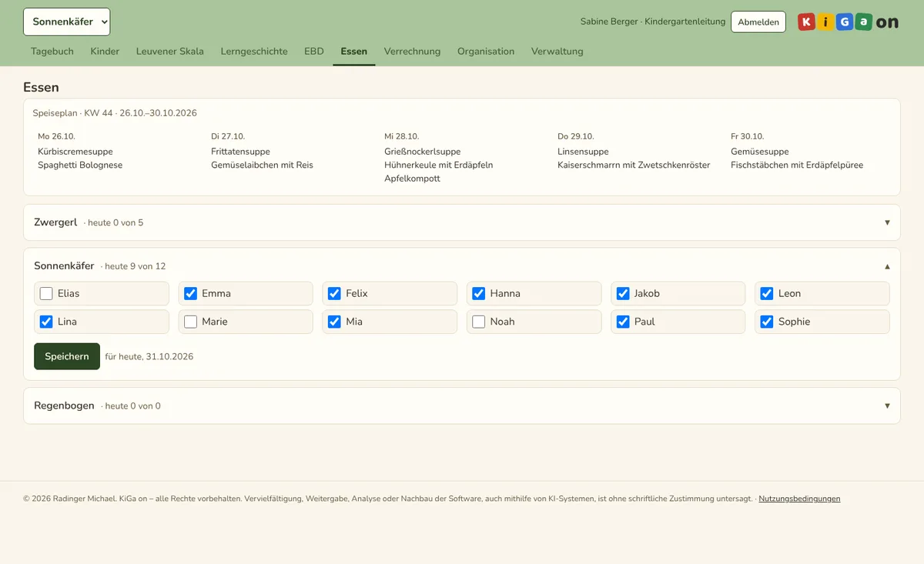924x564 pixels.
Task: Untick the Felix checkbox
Action: pos(334,293)
